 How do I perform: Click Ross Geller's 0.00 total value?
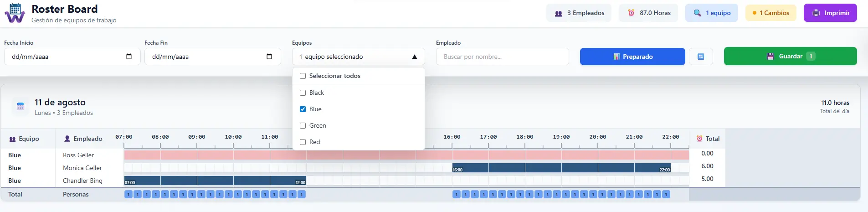pyautogui.click(x=707, y=153)
